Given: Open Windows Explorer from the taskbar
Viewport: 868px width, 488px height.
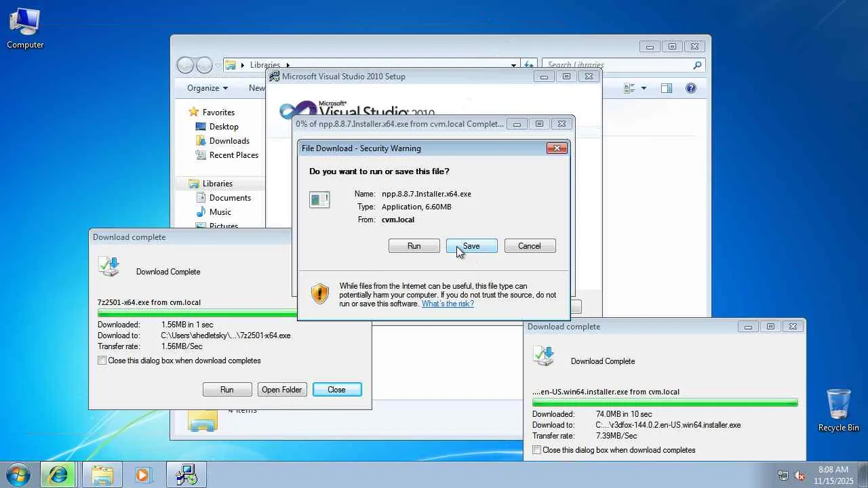Looking at the screenshot, I should coord(102,474).
